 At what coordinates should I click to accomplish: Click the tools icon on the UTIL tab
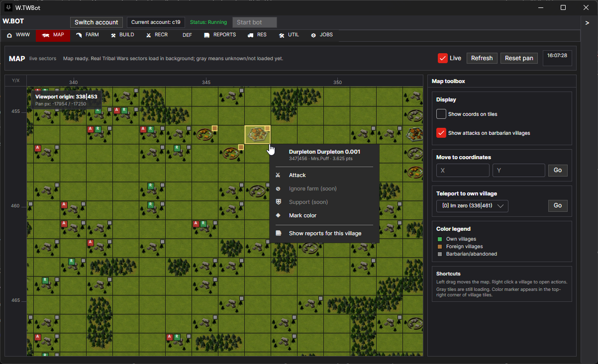coord(282,35)
